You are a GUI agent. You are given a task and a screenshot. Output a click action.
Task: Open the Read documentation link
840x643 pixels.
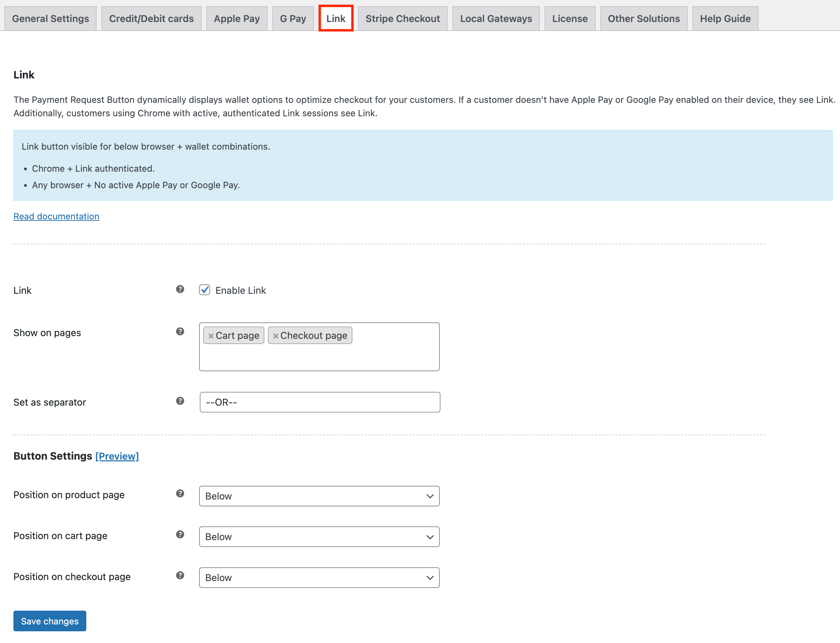[x=56, y=216]
